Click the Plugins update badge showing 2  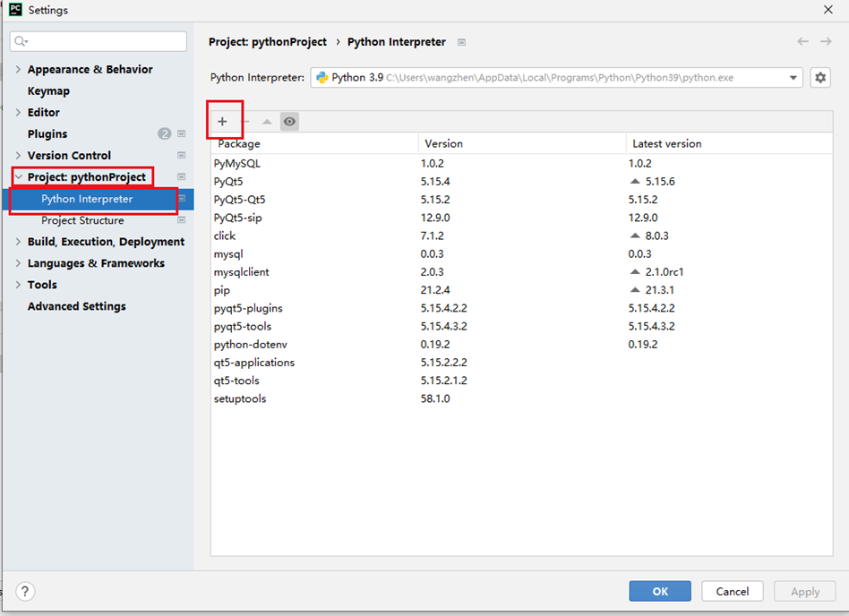click(165, 133)
